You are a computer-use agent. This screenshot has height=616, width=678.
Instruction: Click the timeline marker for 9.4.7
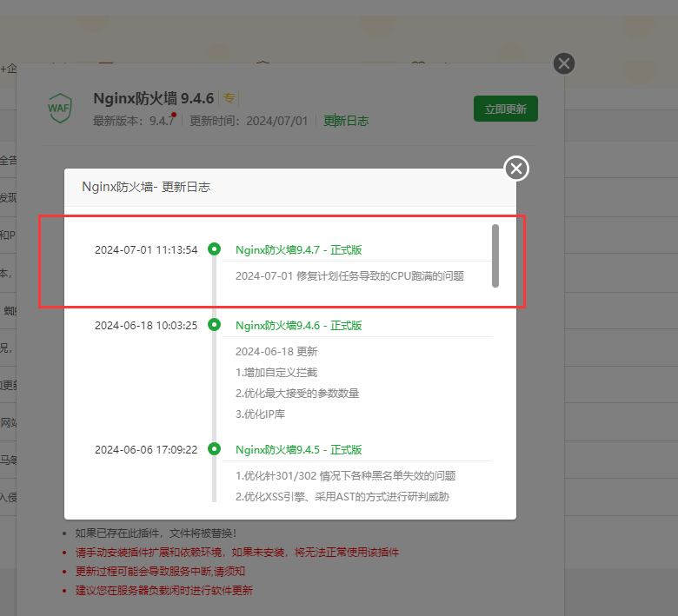coord(214,249)
